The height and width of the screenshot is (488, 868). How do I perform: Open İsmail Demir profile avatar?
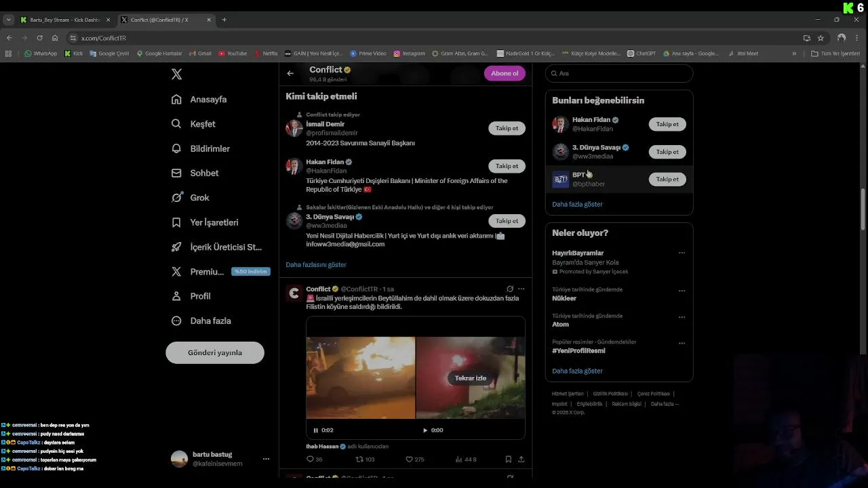tap(294, 128)
